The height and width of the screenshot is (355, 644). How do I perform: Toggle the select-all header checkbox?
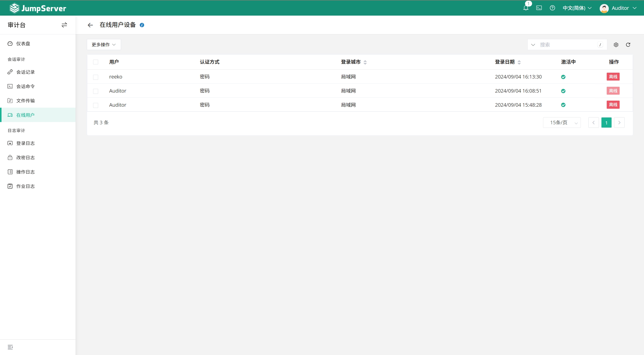click(x=96, y=62)
